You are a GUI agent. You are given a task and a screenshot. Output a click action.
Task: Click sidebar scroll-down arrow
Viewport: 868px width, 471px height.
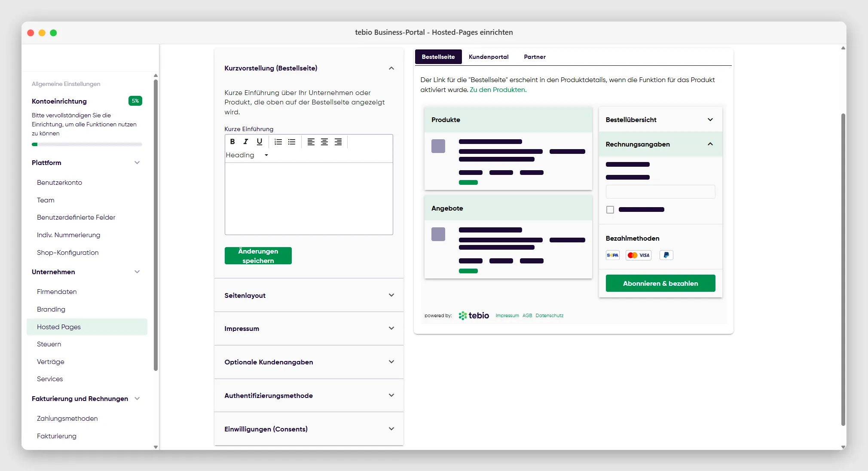156,447
